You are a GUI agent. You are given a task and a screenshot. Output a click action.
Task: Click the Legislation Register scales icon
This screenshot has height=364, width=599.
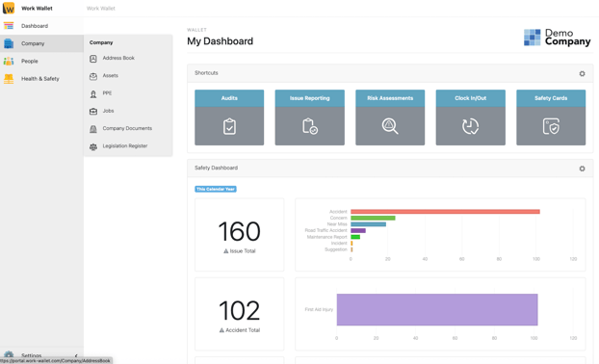click(x=93, y=146)
